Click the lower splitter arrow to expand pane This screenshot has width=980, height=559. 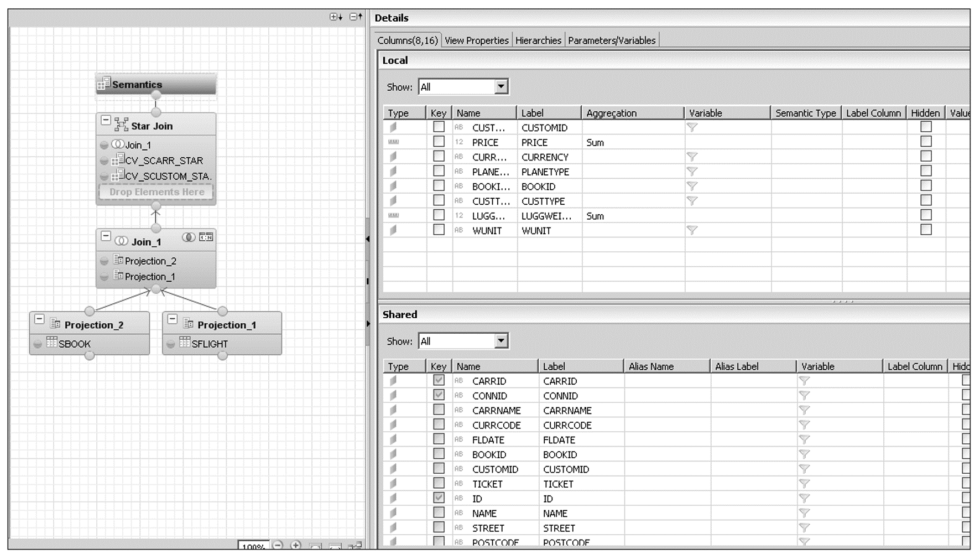[368, 324]
